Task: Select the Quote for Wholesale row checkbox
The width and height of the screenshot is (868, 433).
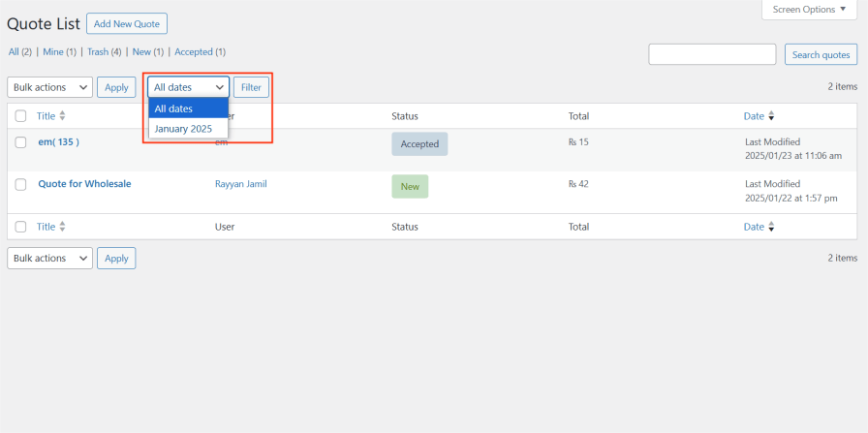Action: (21, 184)
